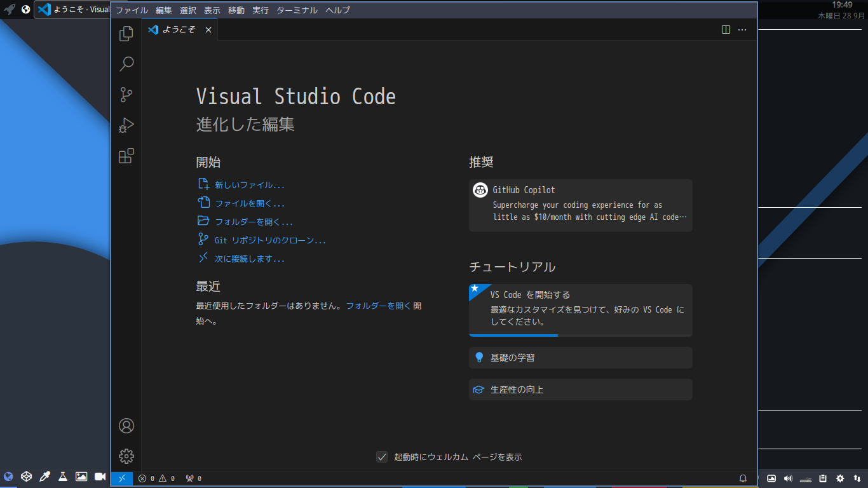Click フォルダーを開く link in 最近 section
868x488 pixels.
378,306
